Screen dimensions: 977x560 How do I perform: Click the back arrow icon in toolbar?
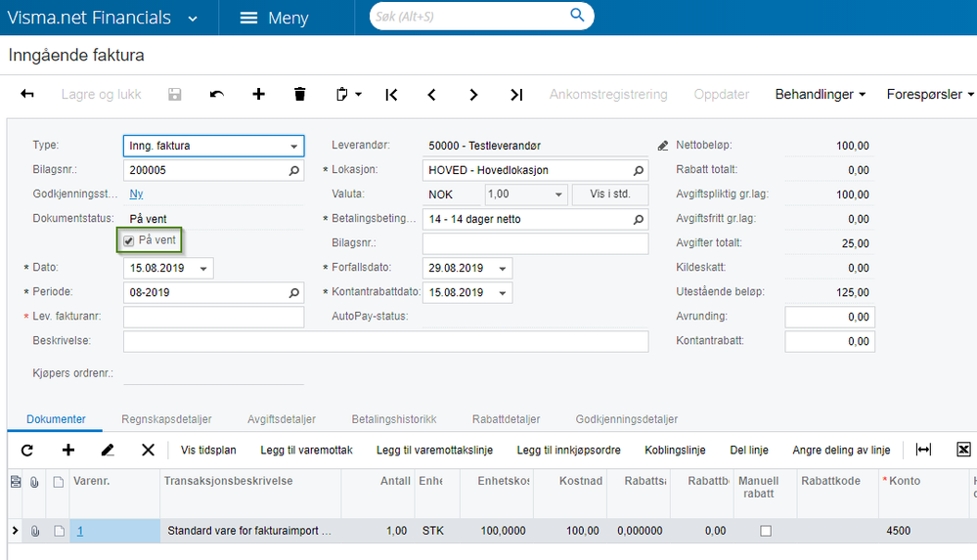(x=27, y=95)
